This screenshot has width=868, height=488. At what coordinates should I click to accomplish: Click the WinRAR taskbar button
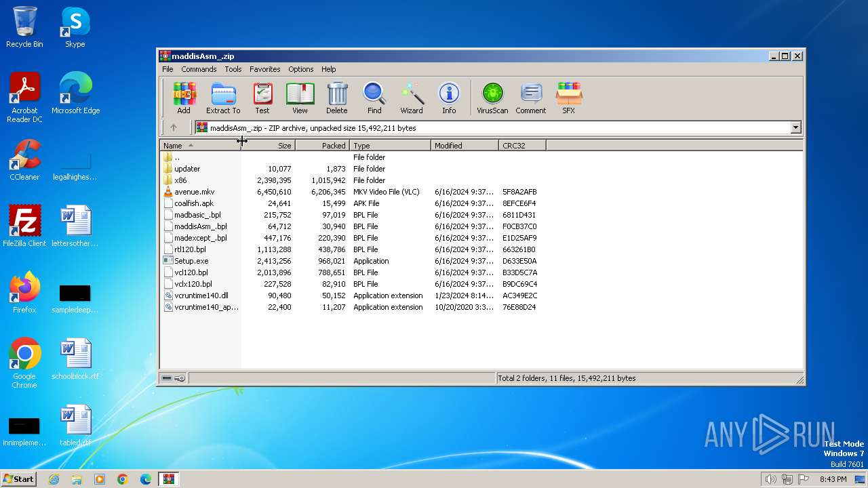tap(169, 479)
